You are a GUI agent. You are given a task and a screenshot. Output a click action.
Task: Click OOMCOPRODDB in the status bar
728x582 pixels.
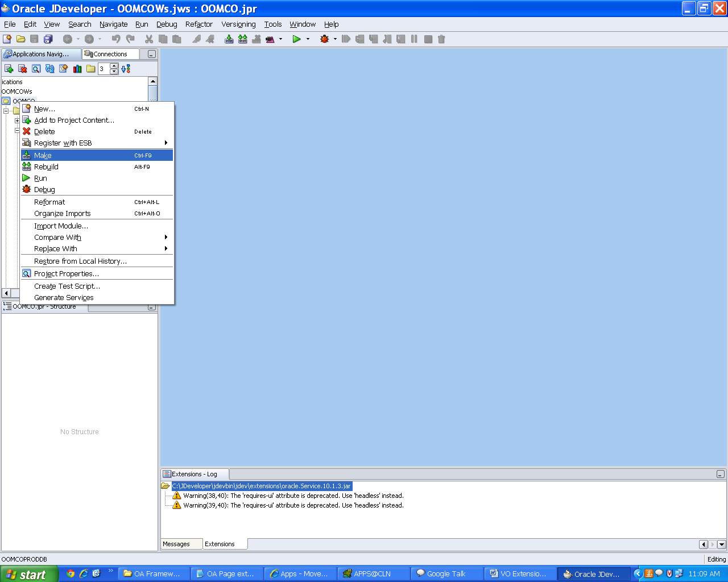pos(24,559)
